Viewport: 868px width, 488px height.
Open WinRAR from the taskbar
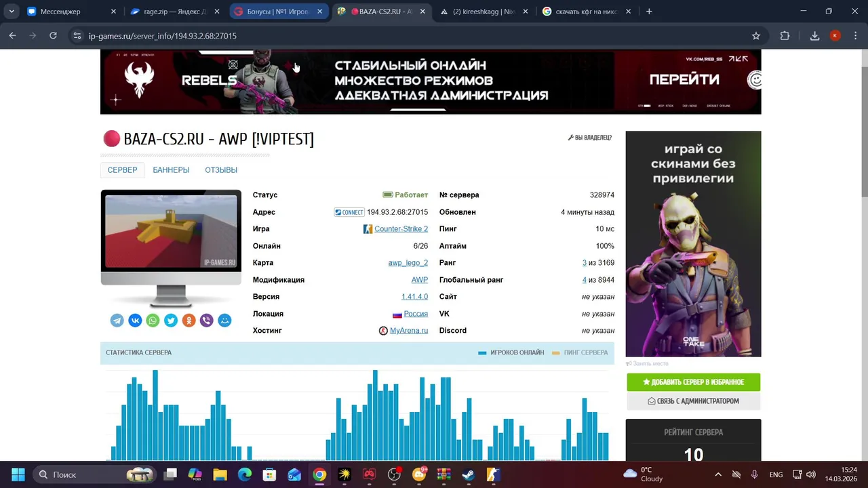(x=443, y=474)
